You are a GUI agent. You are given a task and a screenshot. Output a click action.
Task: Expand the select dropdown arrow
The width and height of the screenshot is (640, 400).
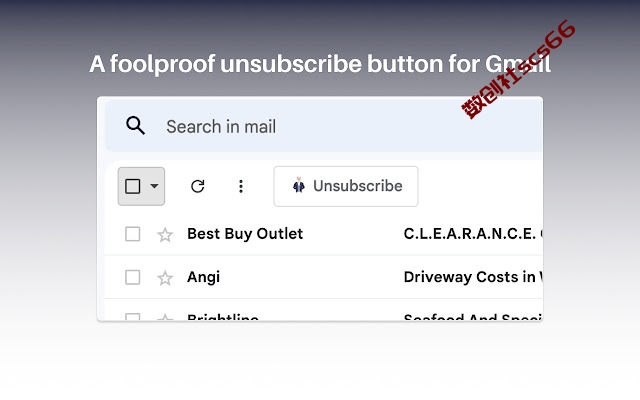[x=154, y=186]
